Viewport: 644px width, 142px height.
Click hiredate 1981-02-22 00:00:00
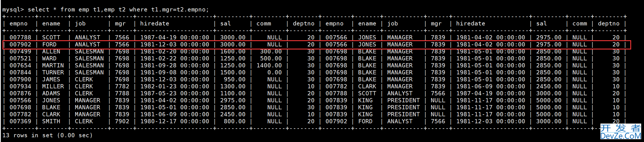point(175,58)
